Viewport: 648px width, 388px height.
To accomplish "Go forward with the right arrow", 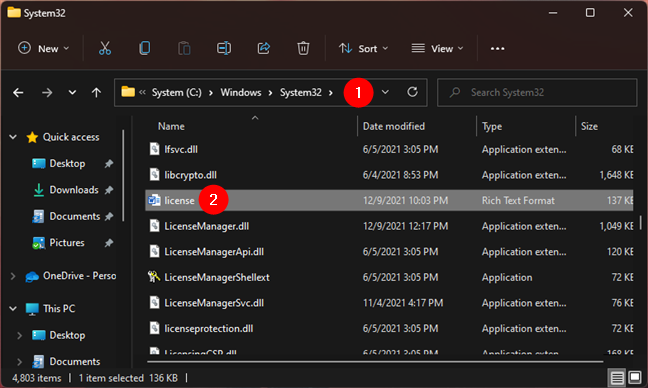I will coord(47,93).
